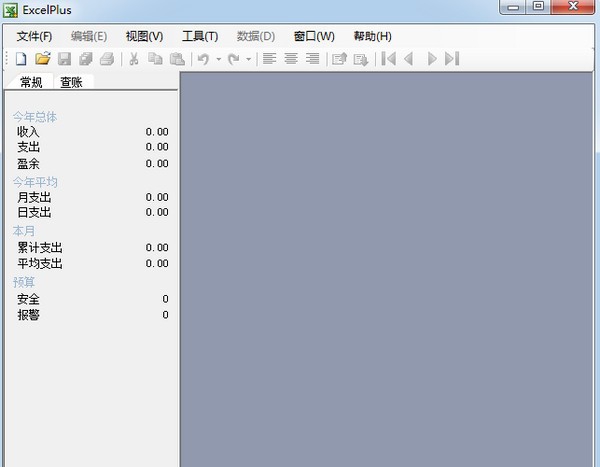
Task: Open the 窗口(W) menu
Action: point(314,36)
